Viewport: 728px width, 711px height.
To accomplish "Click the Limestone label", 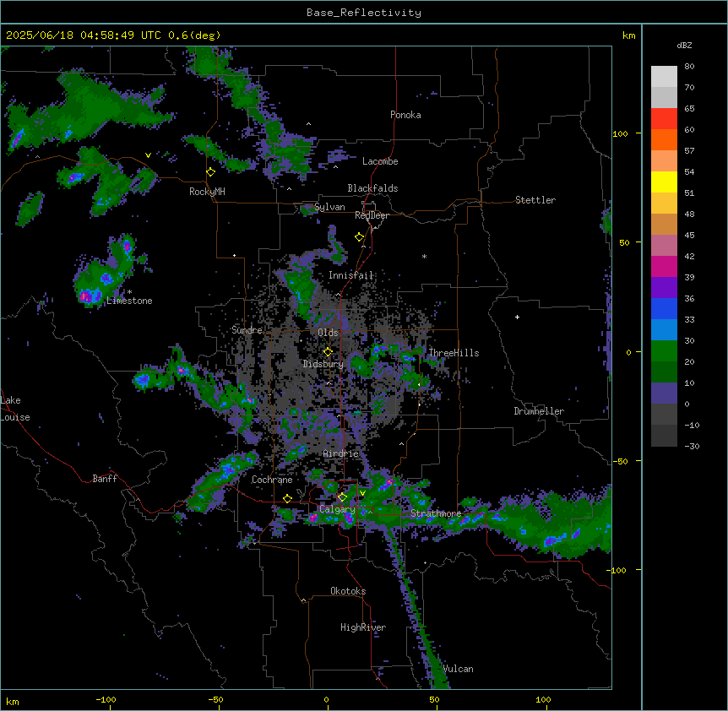I will (x=129, y=301).
